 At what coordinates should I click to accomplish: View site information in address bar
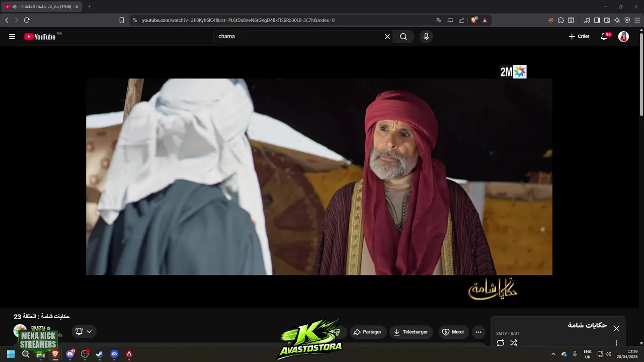(134, 20)
